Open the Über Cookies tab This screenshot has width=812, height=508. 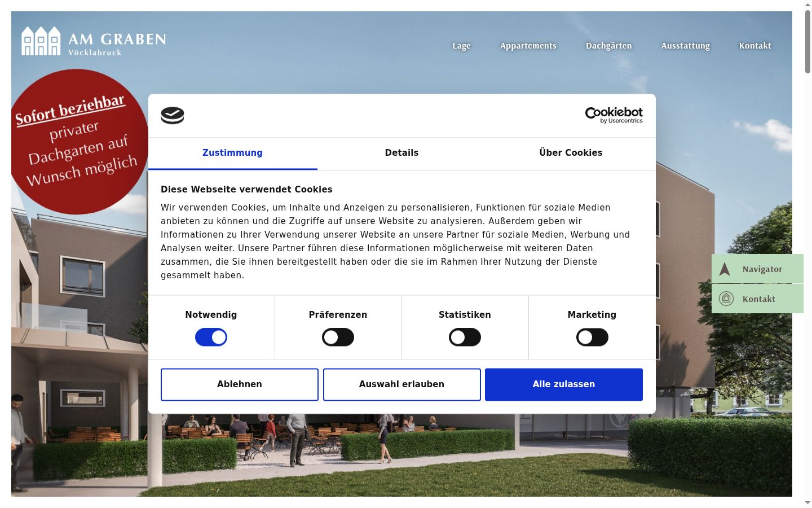point(571,153)
